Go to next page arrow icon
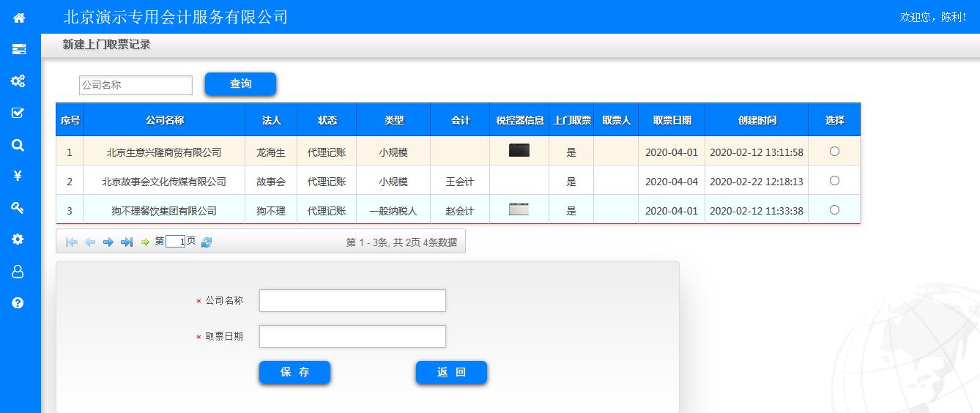Screen dimensions: 980x413 coord(108,242)
